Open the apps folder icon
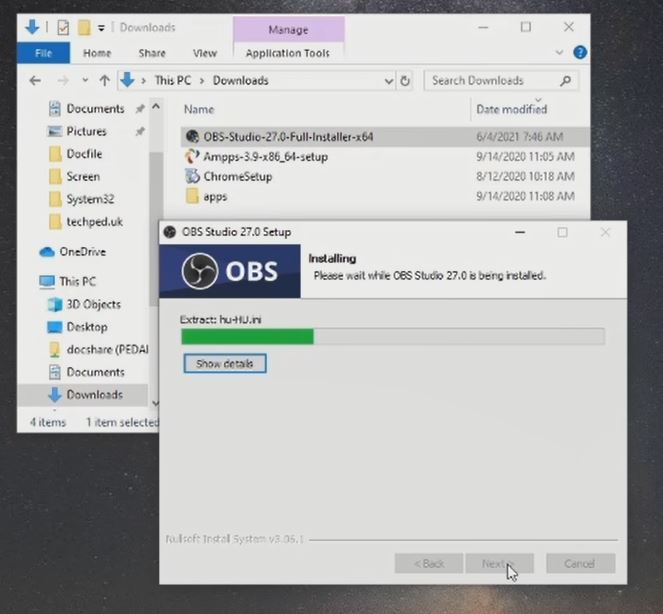The height and width of the screenshot is (614, 663). point(193,197)
